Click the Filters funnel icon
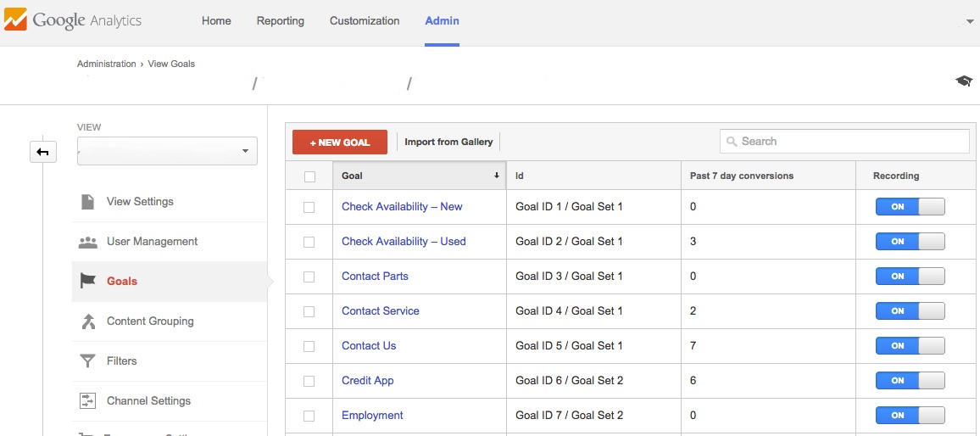 click(x=87, y=361)
